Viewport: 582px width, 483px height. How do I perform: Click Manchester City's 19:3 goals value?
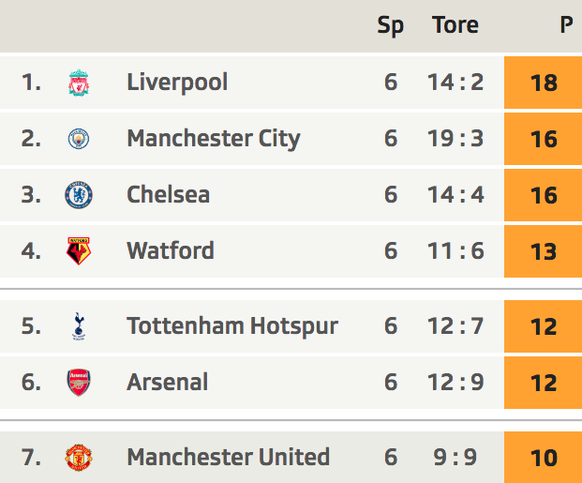pos(456,138)
